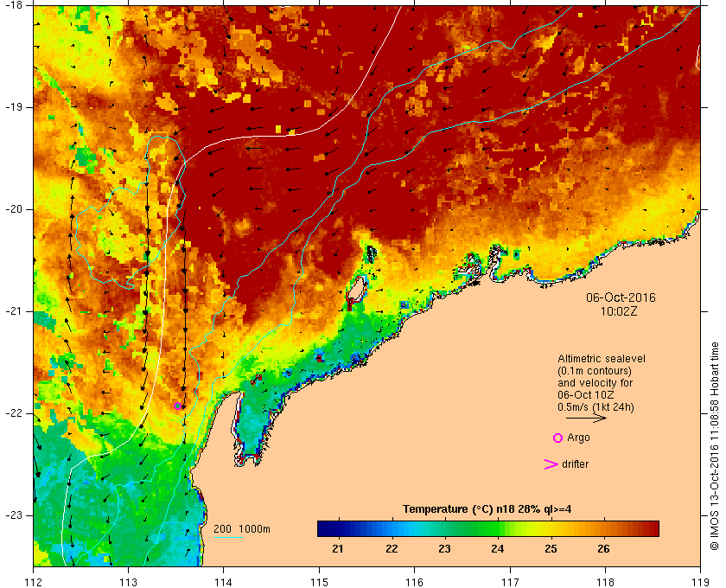Viewport: 726px width, 588px height.
Task: Click the '10:02Z' time label
Action: (x=619, y=312)
